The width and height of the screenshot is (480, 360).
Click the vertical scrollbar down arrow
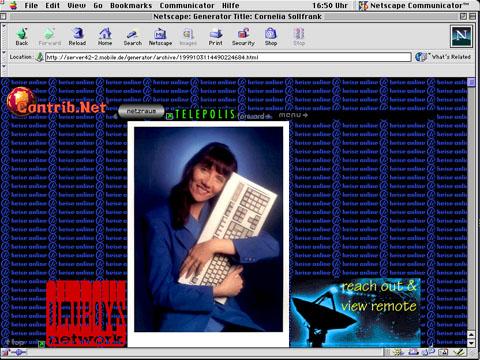471,343
